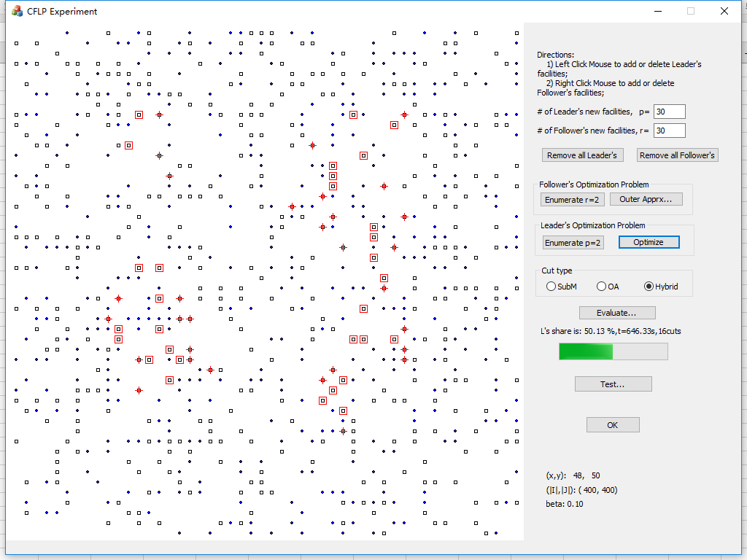Focus the Leader's new facilities p field
The height and width of the screenshot is (560, 747).
669,112
